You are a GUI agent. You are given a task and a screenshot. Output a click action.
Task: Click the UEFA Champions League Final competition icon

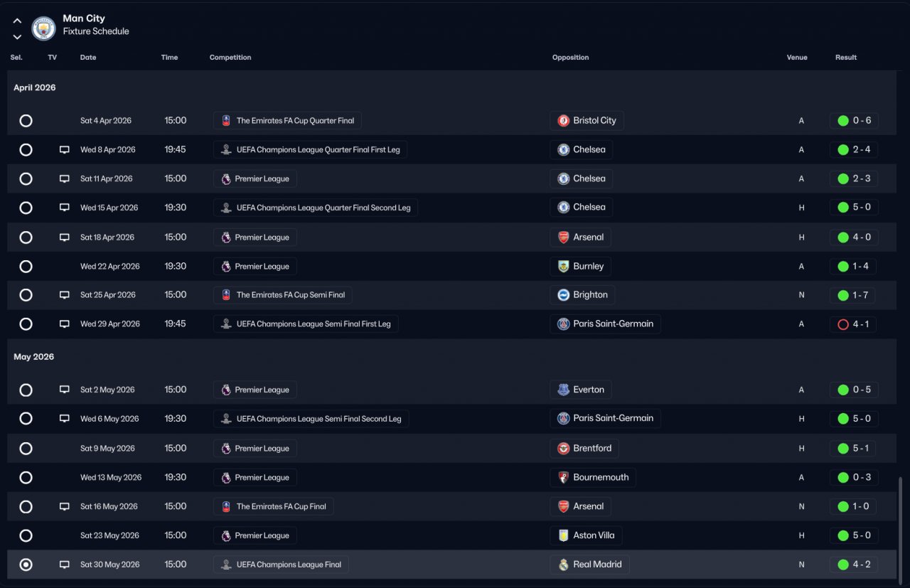tap(226, 565)
